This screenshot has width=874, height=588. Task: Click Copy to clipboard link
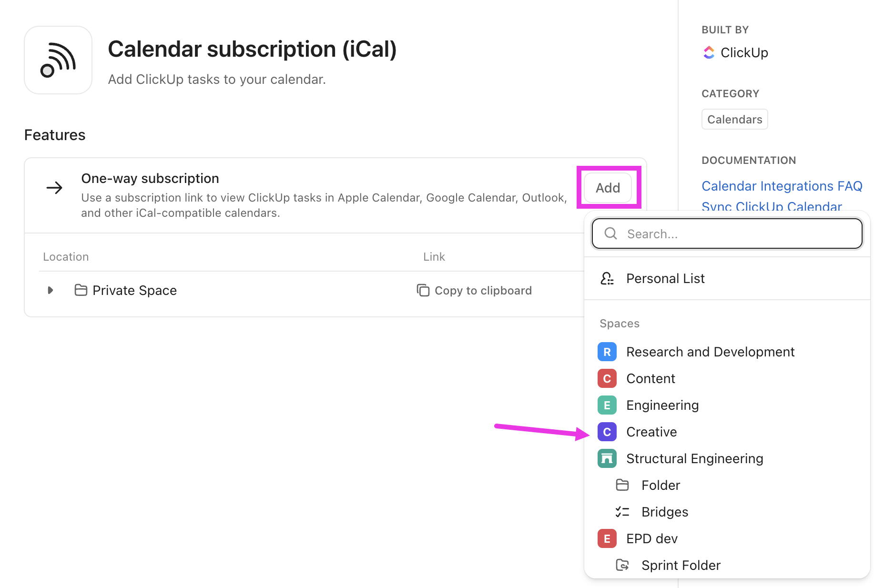tap(483, 290)
